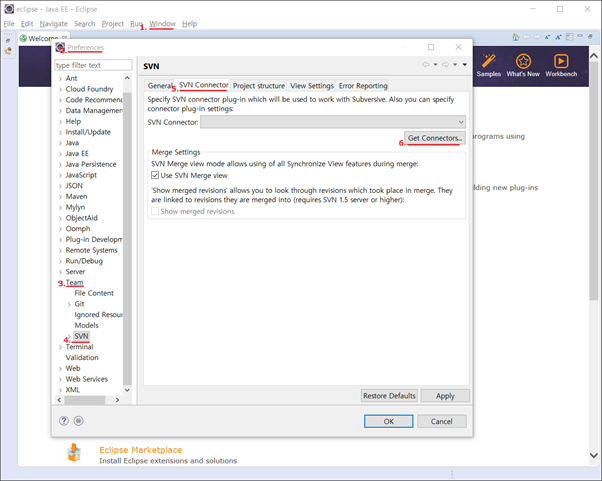The height and width of the screenshot is (481, 602).
Task: Click the Eclipse Marketplace download icon
Action: 74,452
